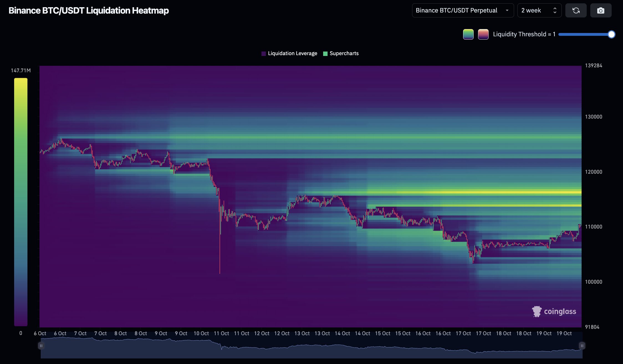The image size is (623, 364).
Task: Click the left range handle of the timeline navigator
Action: point(41,345)
